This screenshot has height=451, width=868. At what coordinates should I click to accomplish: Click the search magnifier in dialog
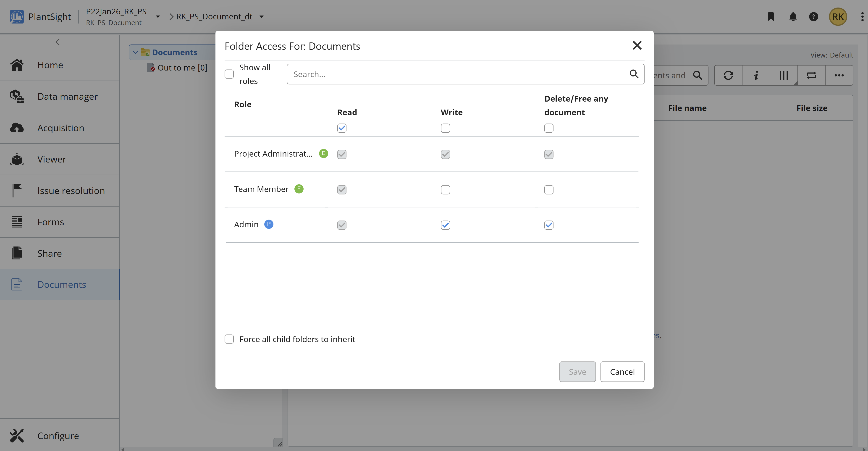[634, 74]
